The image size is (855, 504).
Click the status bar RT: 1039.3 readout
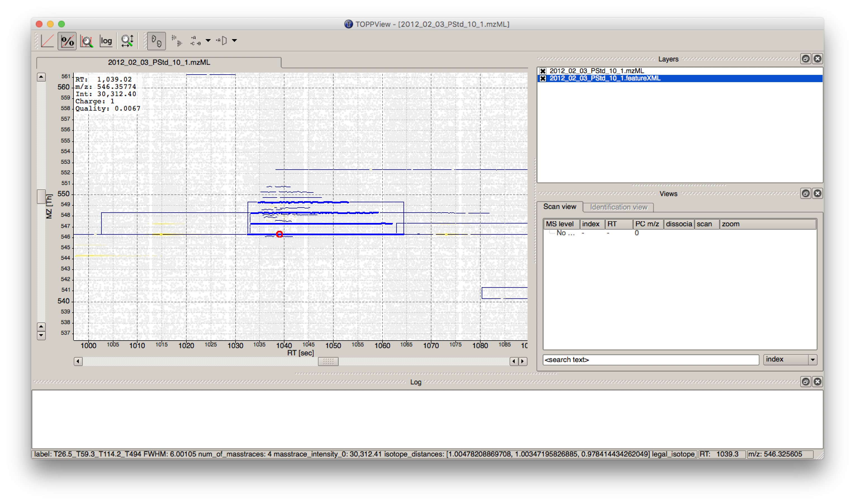pyautogui.click(x=722, y=455)
